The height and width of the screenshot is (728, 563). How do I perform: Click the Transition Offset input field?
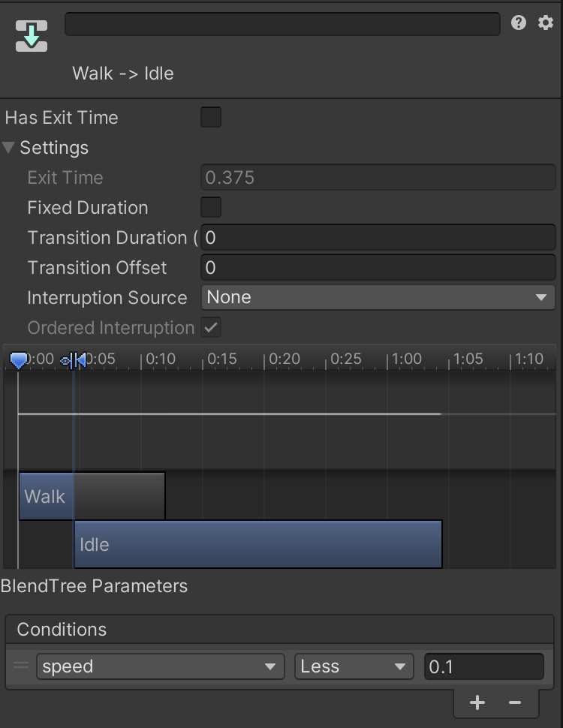click(x=378, y=268)
